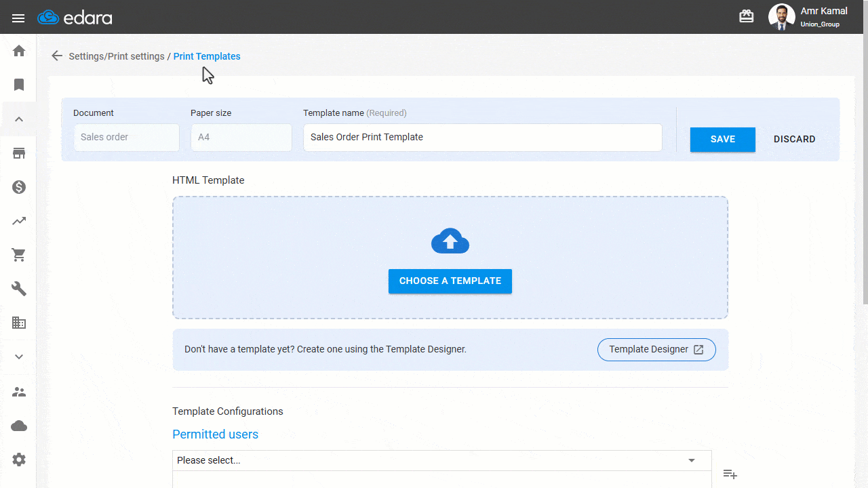The width and height of the screenshot is (868, 488).
Task: Open the gift rewards icon
Action: (747, 16)
